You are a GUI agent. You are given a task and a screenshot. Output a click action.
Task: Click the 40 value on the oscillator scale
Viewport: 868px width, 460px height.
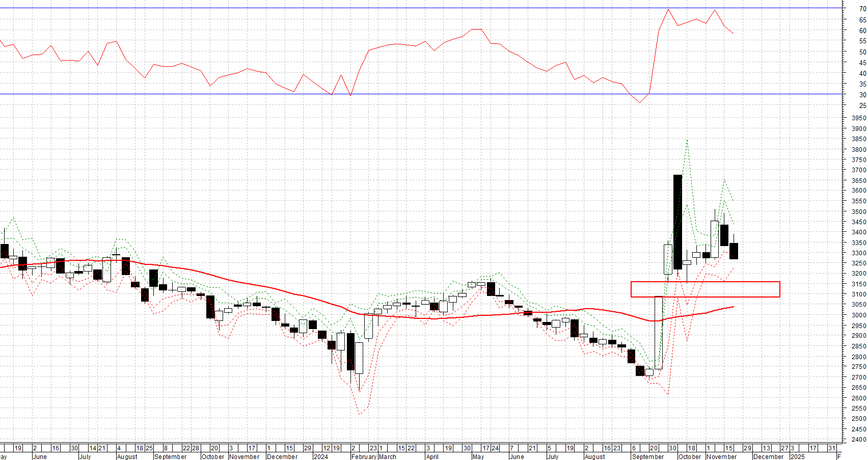(x=862, y=73)
